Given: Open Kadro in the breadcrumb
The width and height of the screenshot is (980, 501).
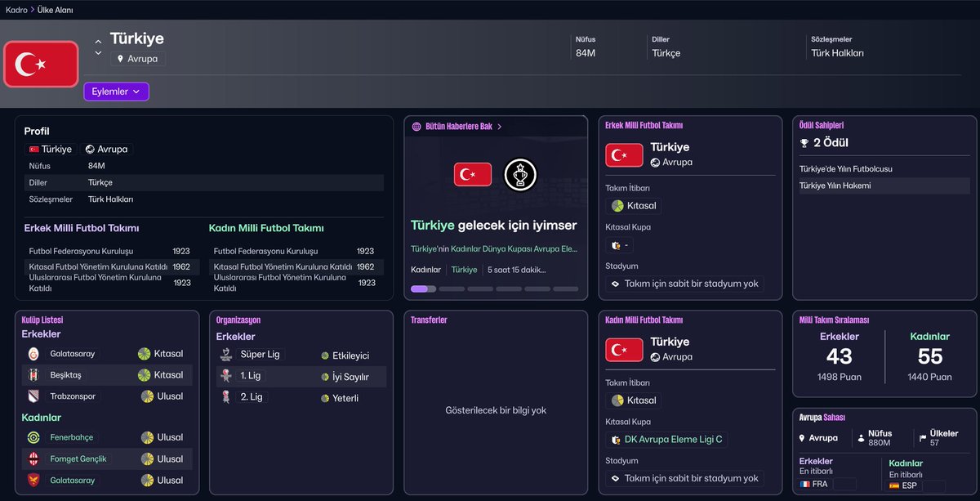Looking at the screenshot, I should click(x=16, y=9).
